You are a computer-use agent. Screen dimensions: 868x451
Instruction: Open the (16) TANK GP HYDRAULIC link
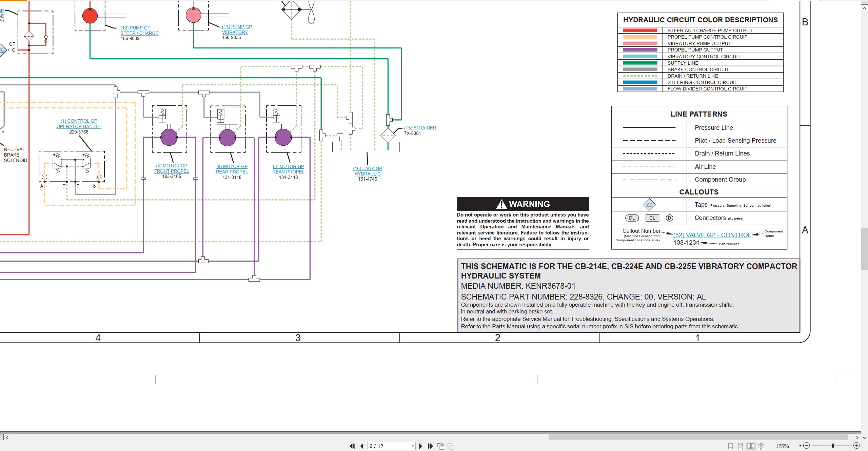click(368, 171)
